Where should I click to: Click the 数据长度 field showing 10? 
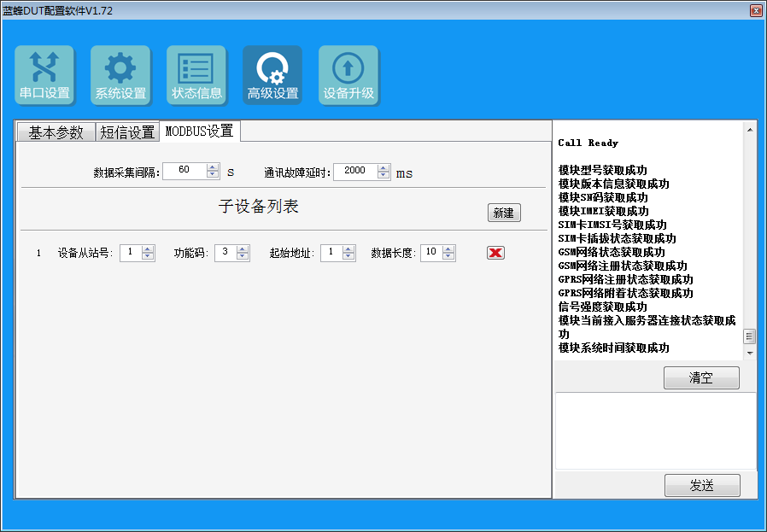pyautogui.click(x=431, y=253)
